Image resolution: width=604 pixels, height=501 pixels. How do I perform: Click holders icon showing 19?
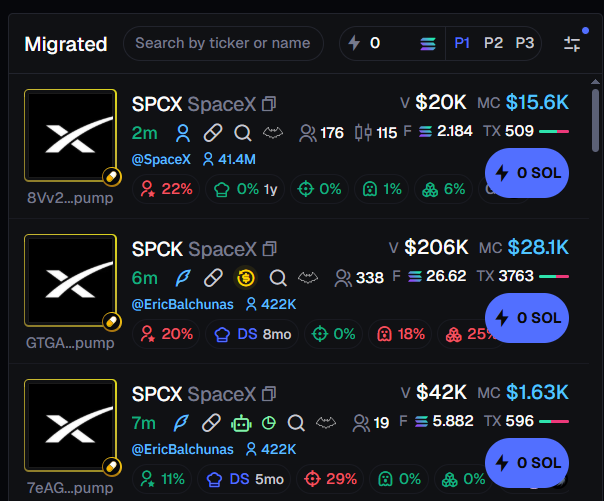pyautogui.click(x=361, y=423)
